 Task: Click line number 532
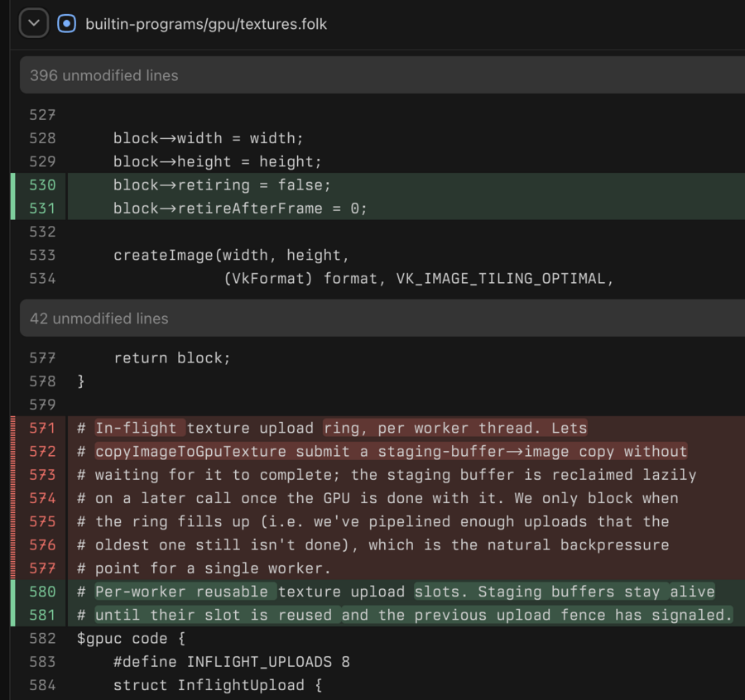pyautogui.click(x=42, y=232)
